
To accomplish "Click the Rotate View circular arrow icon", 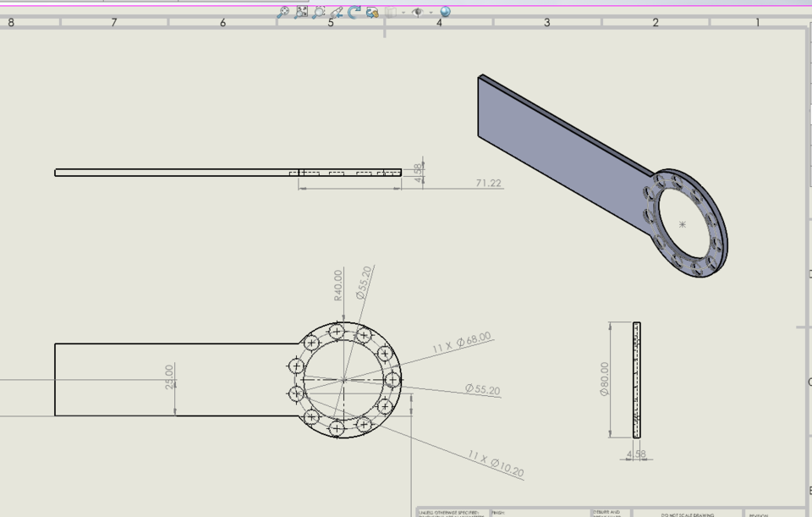I will pos(353,12).
